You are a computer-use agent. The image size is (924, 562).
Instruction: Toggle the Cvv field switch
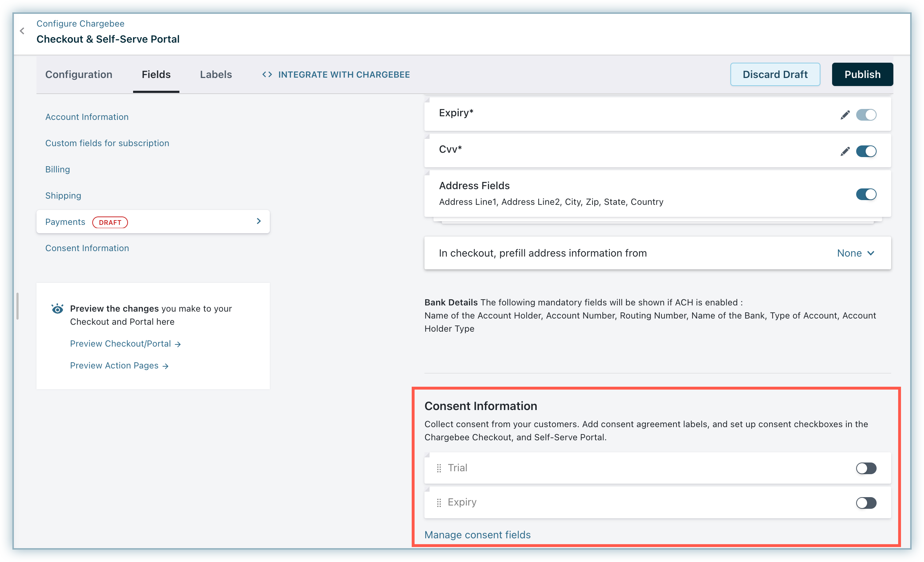[866, 152]
